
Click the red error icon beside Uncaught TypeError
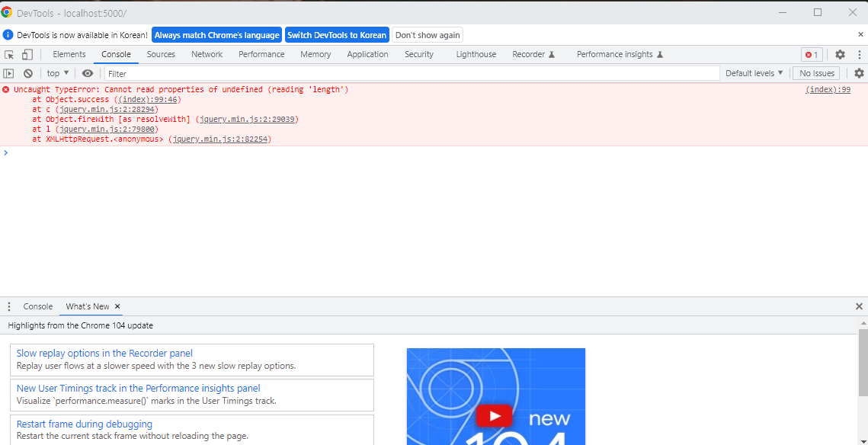pyautogui.click(x=6, y=90)
